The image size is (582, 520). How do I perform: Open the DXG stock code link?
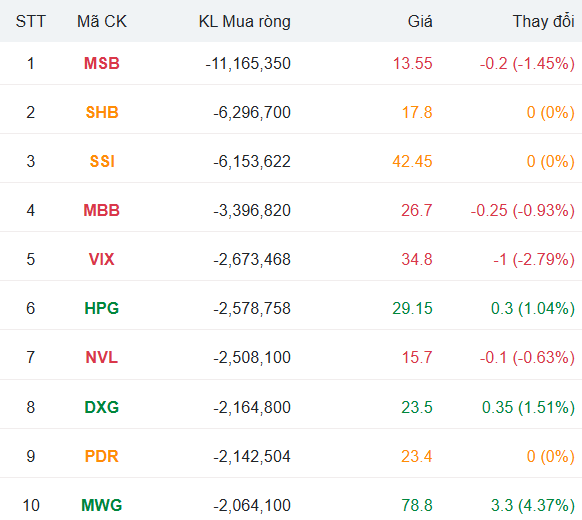click(102, 407)
